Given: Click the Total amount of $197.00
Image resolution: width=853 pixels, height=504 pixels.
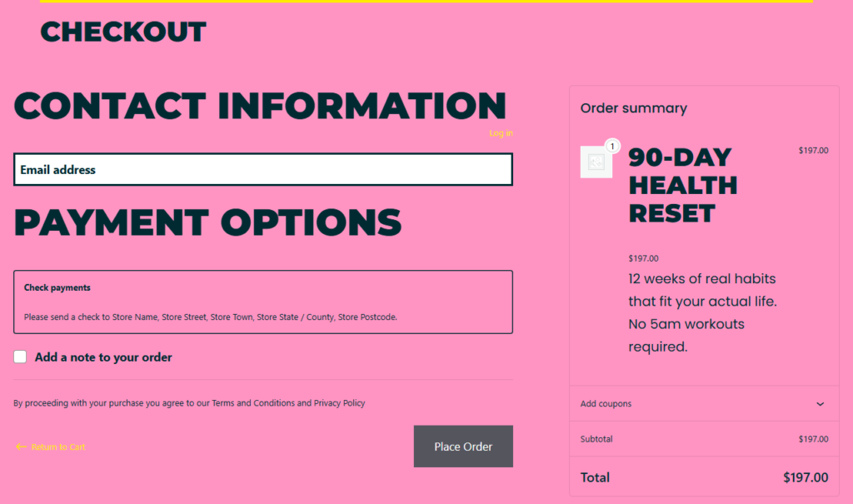Looking at the screenshot, I should tap(806, 477).
